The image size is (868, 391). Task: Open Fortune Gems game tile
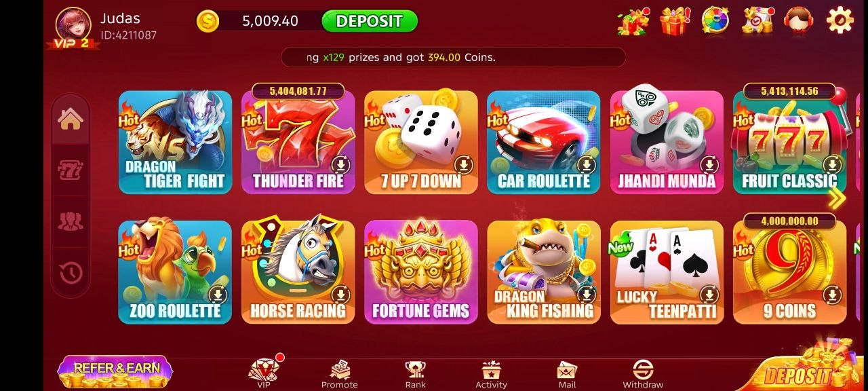tap(420, 272)
